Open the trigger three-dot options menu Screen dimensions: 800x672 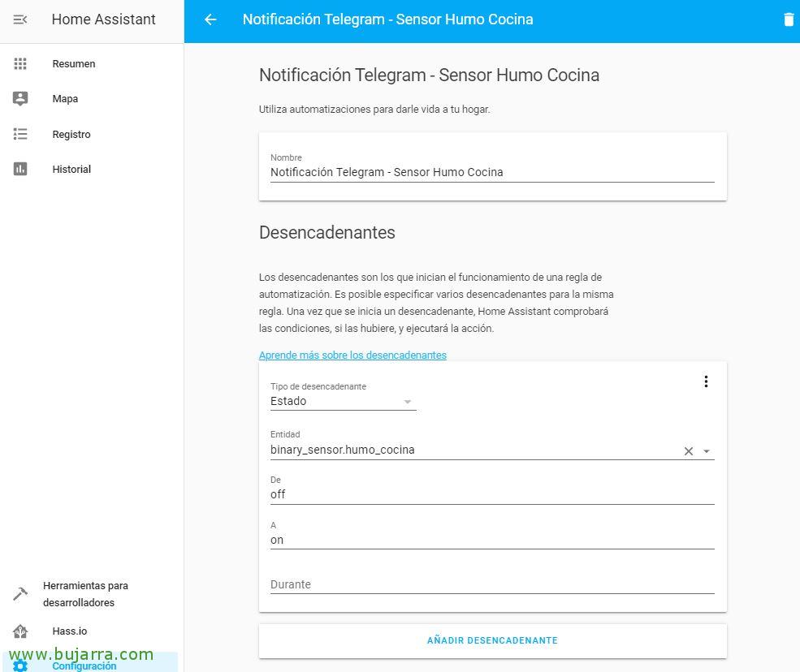[x=706, y=381]
